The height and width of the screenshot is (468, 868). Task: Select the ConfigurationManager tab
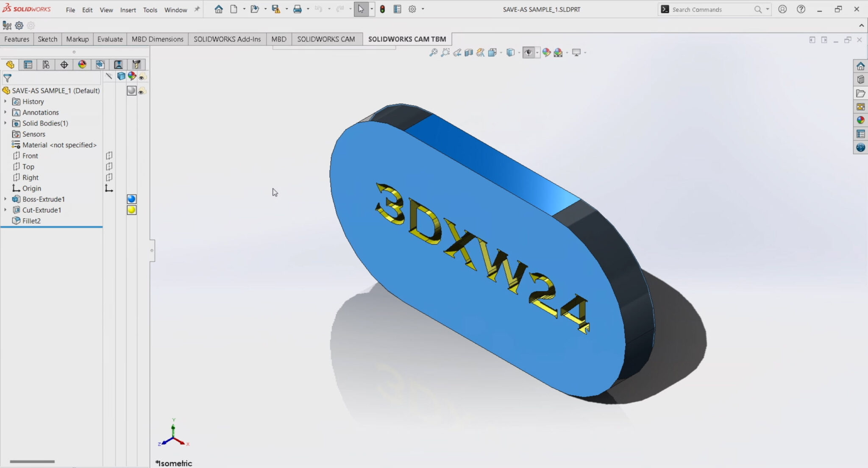(x=46, y=64)
